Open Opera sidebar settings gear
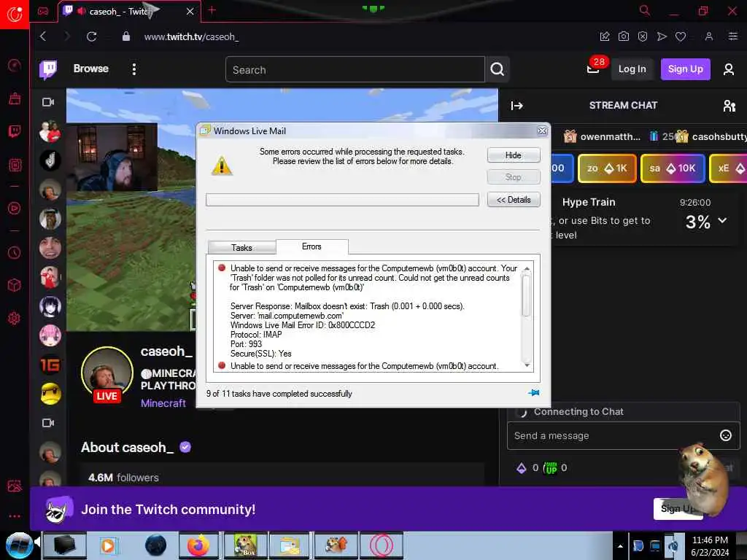747x560 pixels. pyautogui.click(x=15, y=318)
